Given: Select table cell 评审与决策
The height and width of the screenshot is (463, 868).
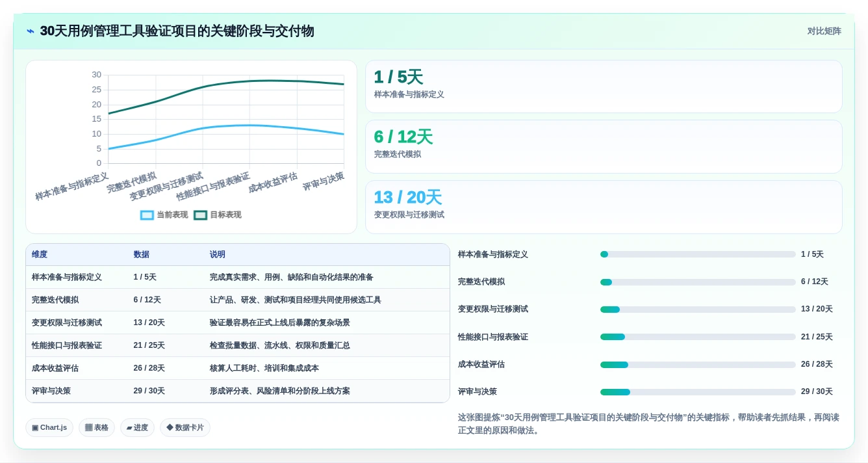Looking at the screenshot, I should click(51, 391).
